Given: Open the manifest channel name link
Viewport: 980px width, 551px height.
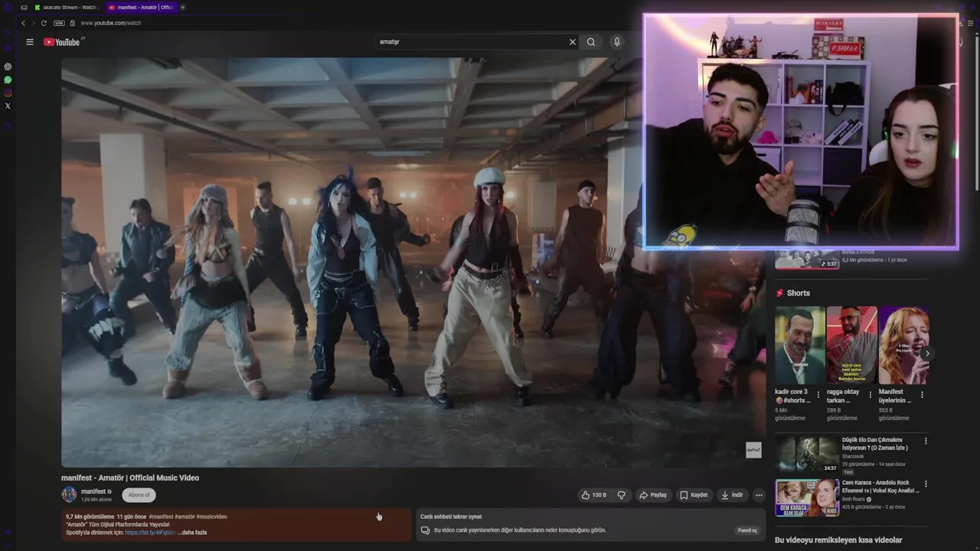Looking at the screenshot, I should click(x=93, y=491).
